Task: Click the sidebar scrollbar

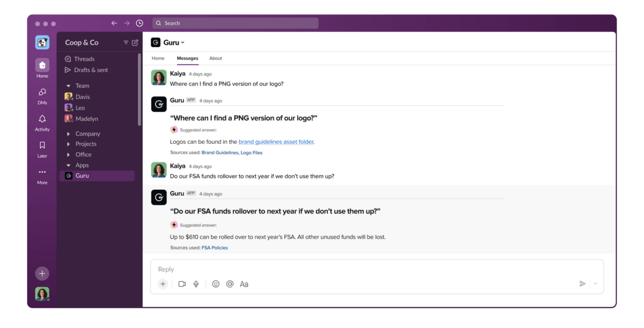Action: (x=139, y=90)
